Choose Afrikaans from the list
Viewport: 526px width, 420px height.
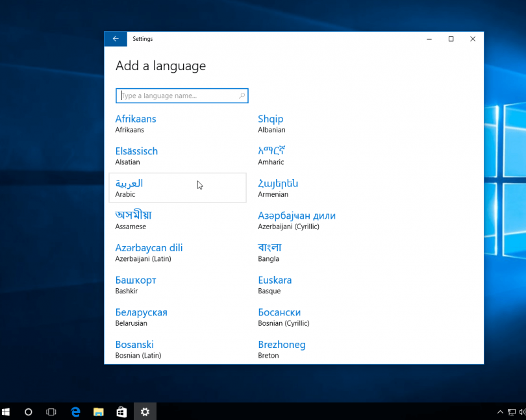point(136,123)
